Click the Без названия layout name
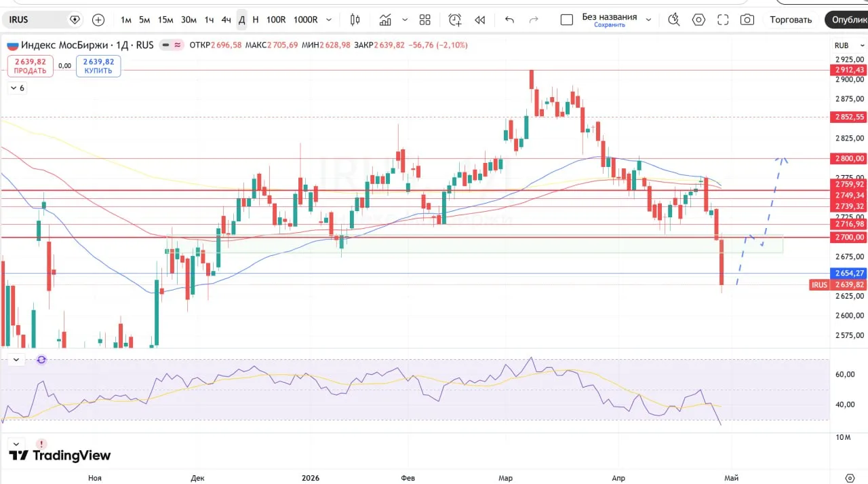Image resolution: width=868 pixels, height=484 pixels. pyautogui.click(x=610, y=16)
